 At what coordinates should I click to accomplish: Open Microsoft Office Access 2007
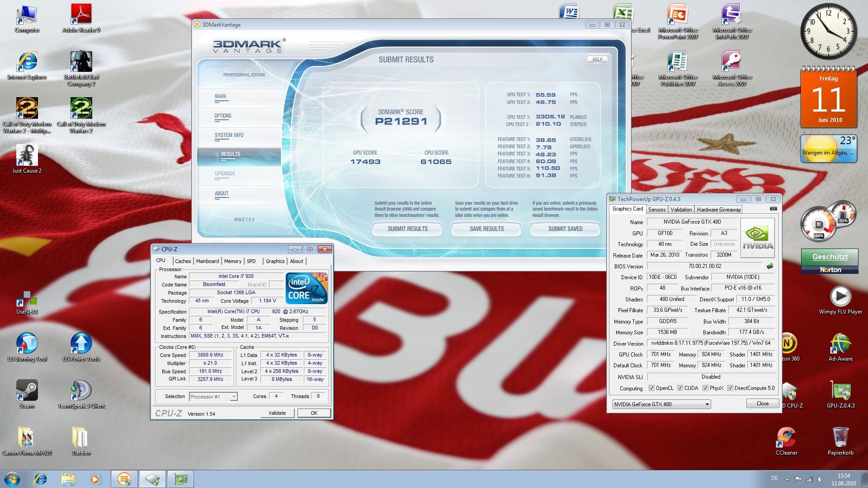(732, 69)
